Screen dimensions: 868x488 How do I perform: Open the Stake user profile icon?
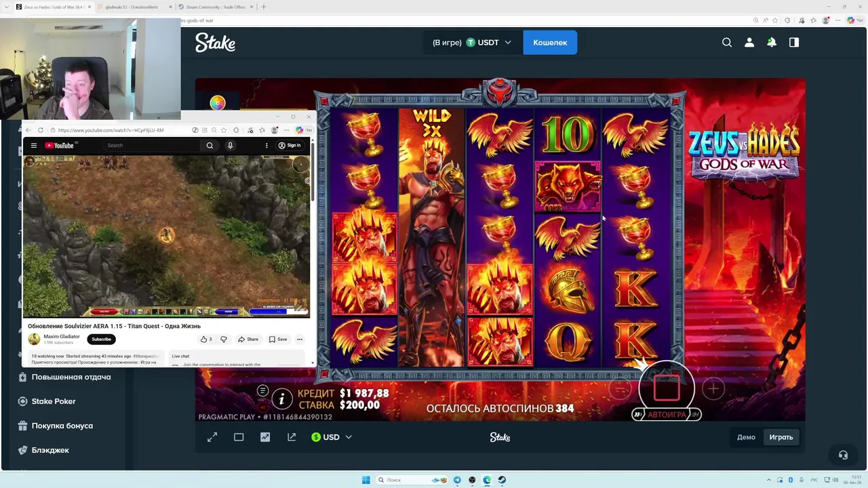[x=749, y=42]
